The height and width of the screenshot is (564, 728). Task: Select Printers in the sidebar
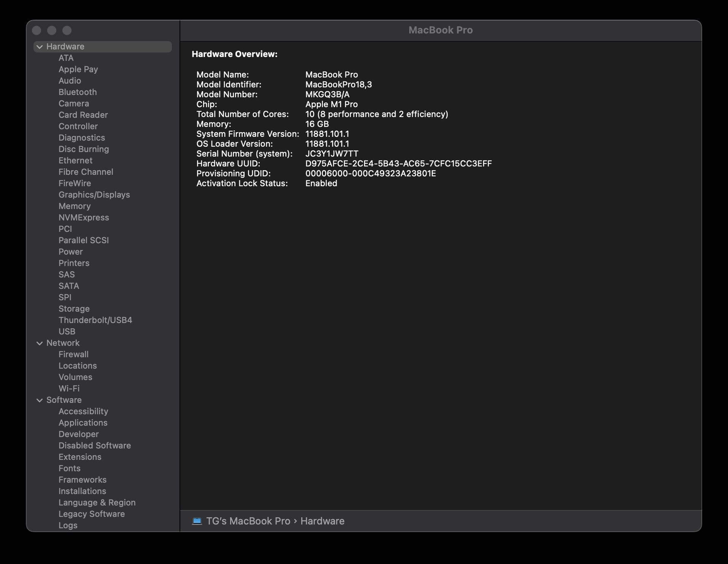[x=74, y=263]
